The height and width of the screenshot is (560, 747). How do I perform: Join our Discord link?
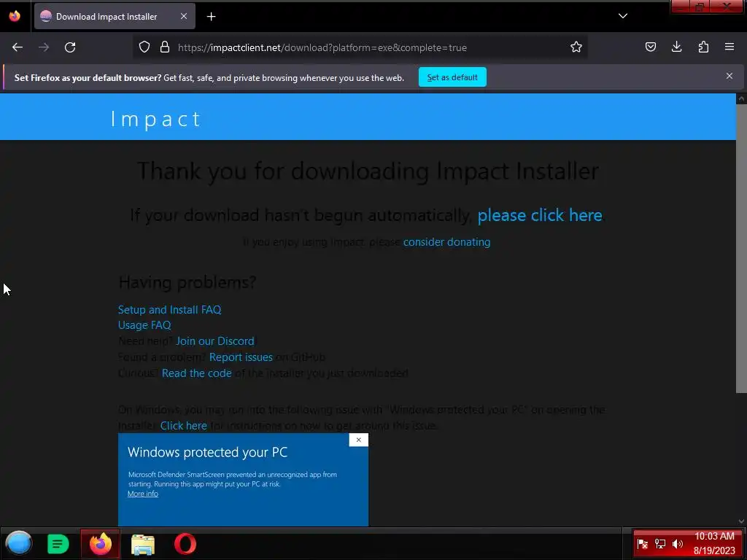[x=215, y=341]
